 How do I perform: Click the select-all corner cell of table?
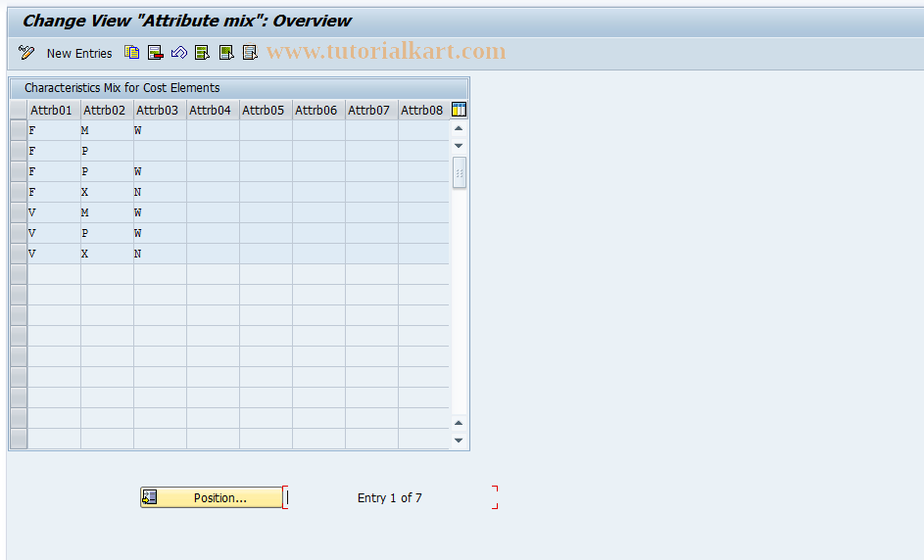tap(19, 110)
